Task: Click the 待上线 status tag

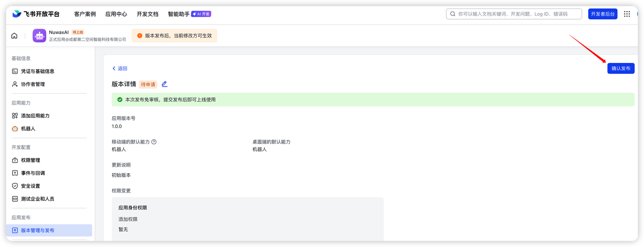Action: pos(78,32)
